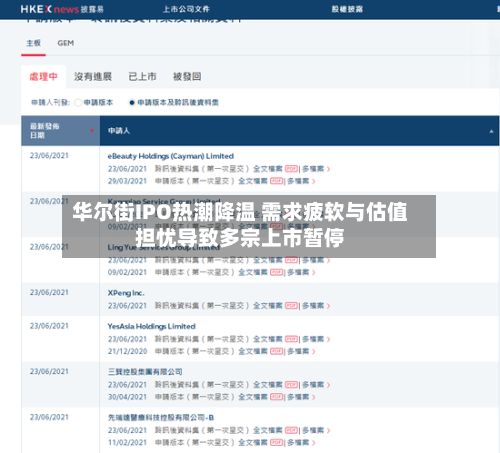Expand 多檔案 for 先瑞達醫療科技 11/02/2021 line
This screenshot has width=500, height=453.
click(301, 443)
